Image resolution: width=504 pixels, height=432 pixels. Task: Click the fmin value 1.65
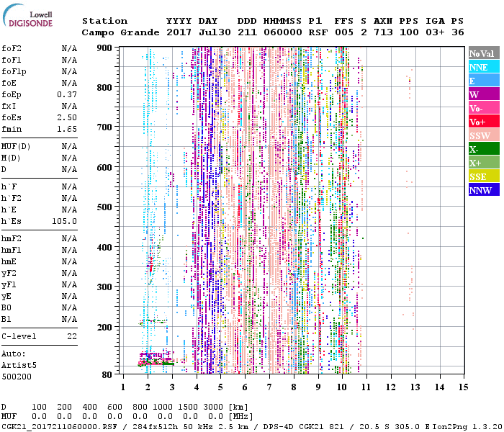(x=67, y=129)
